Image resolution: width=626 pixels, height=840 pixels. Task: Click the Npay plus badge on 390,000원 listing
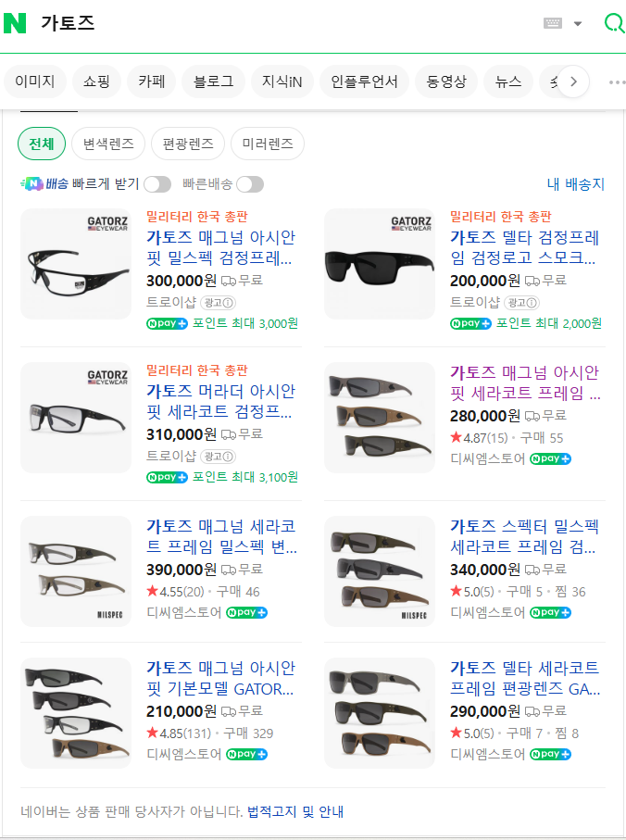(x=246, y=613)
